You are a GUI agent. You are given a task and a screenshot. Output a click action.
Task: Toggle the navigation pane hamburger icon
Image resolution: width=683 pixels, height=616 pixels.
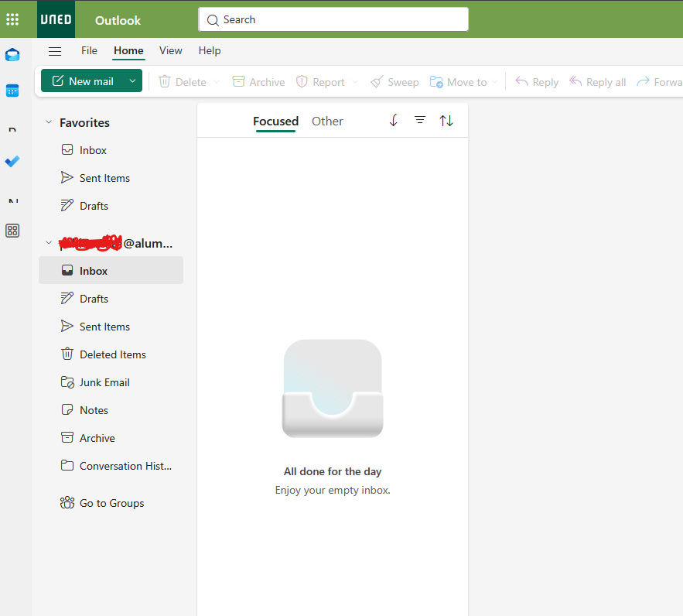[55, 51]
